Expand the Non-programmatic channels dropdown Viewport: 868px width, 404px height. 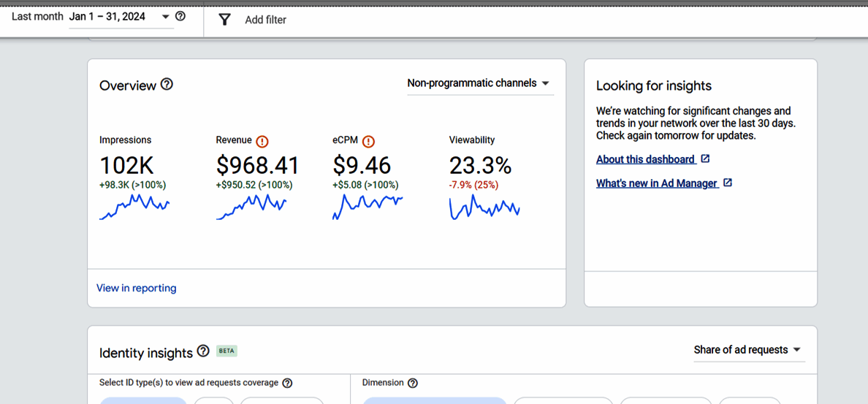click(x=479, y=83)
